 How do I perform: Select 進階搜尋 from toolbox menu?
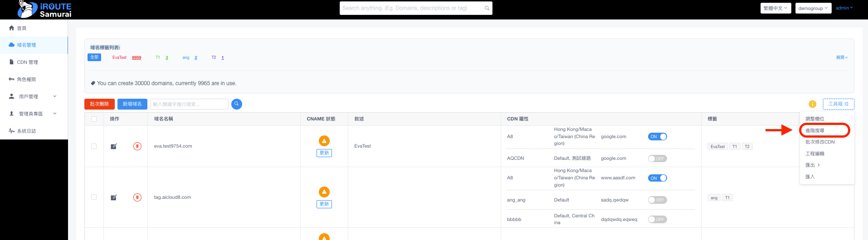point(815,130)
